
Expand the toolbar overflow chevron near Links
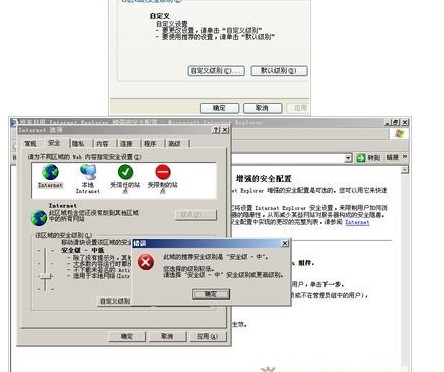(405, 157)
